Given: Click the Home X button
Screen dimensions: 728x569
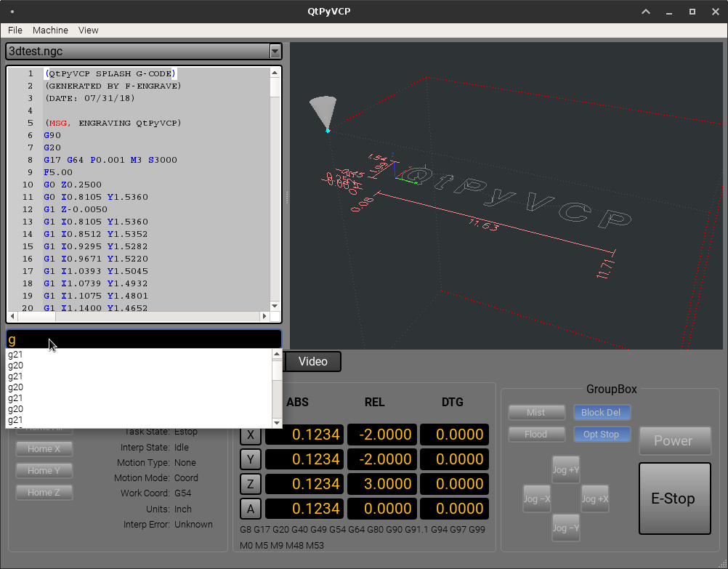Looking at the screenshot, I should [x=44, y=448].
